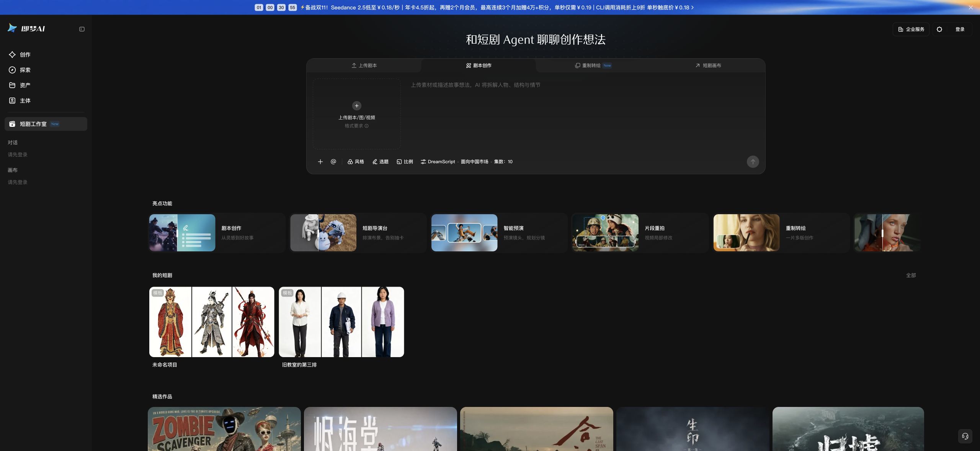Click the plus upload icon in 上传剧本/图/视频 box
This screenshot has height=451, width=980.
click(x=356, y=106)
